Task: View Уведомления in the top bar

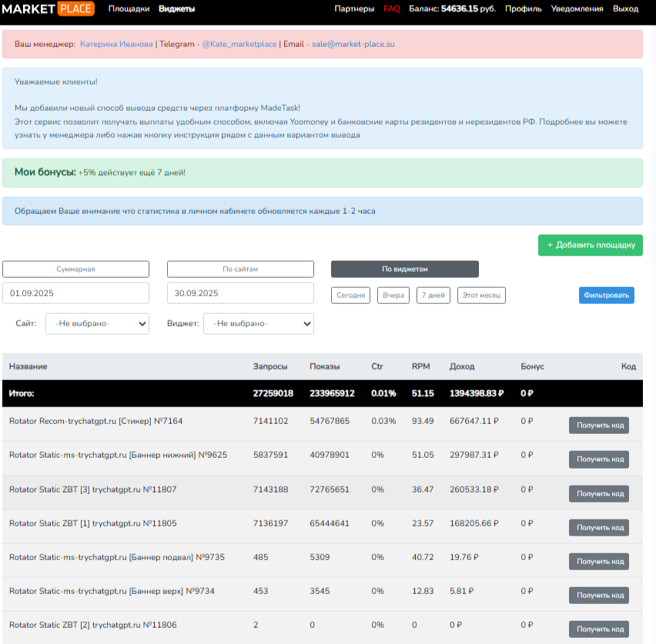Action: pos(577,9)
